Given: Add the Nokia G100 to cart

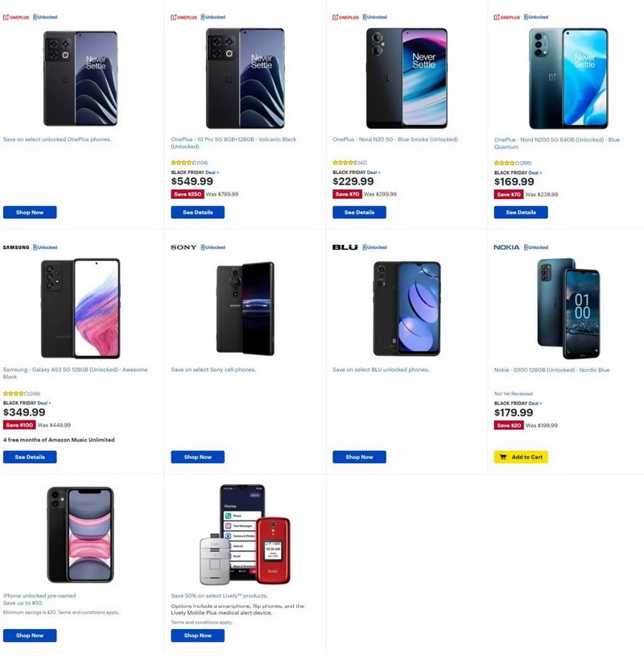Looking at the screenshot, I should click(521, 457).
